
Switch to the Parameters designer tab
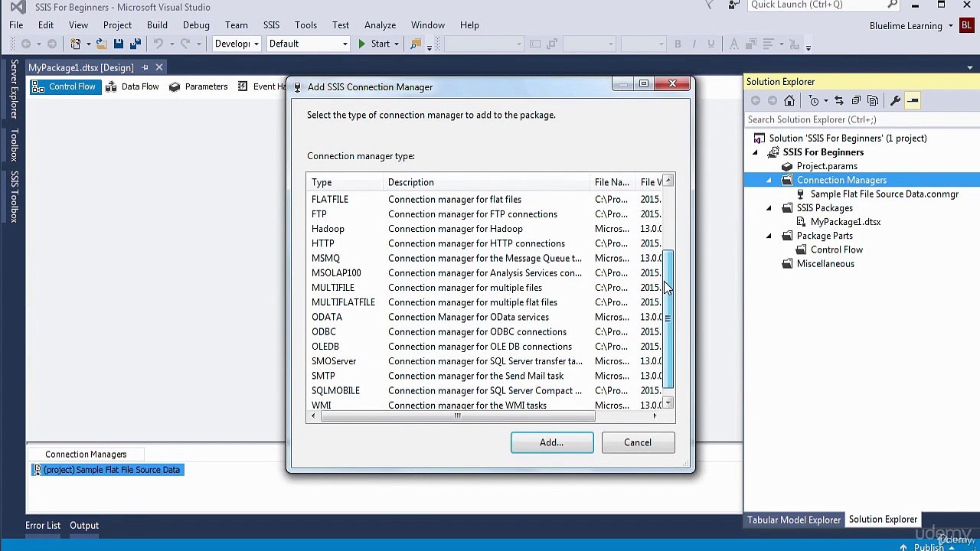pyautogui.click(x=198, y=86)
